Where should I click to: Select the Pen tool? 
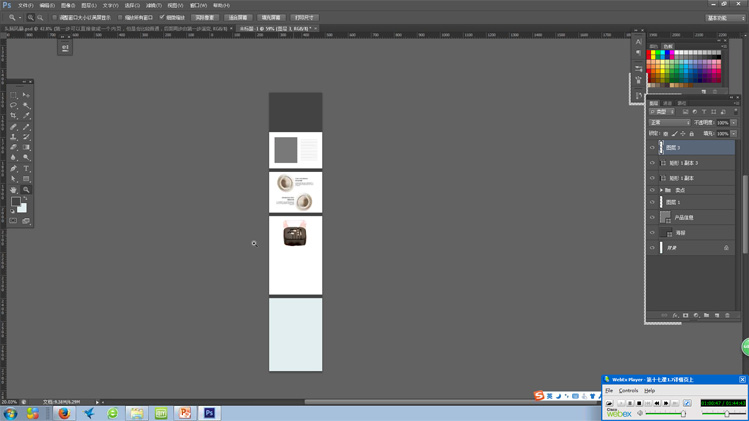click(x=14, y=168)
